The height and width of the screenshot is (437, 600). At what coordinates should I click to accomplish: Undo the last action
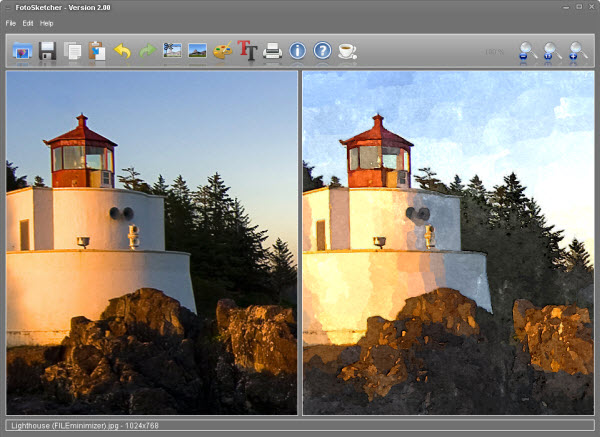(x=123, y=50)
